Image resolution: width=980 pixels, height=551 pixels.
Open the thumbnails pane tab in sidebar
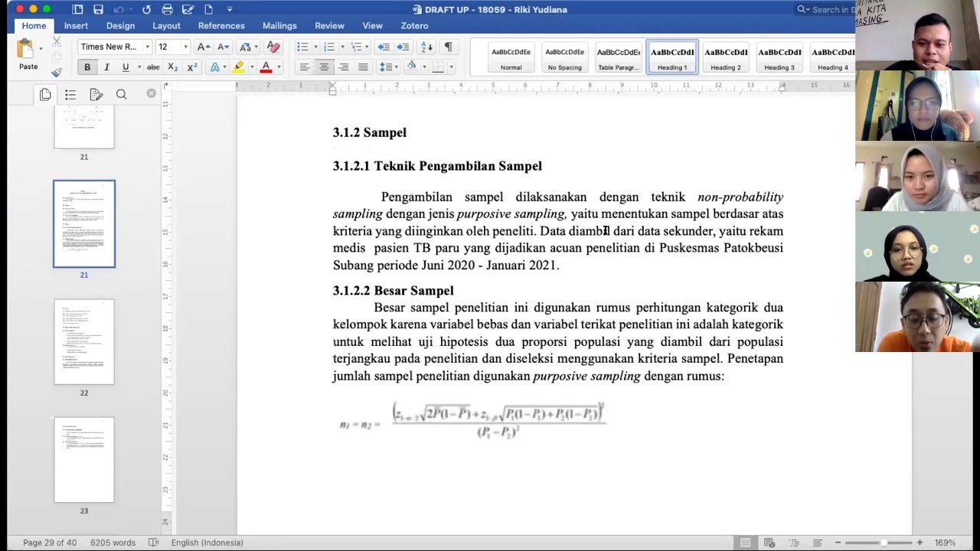[x=45, y=94]
